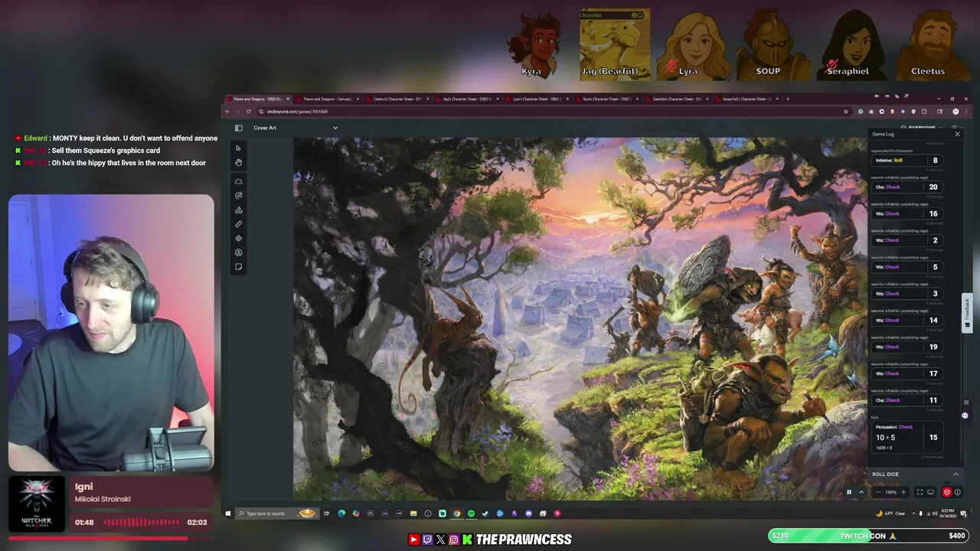Click the Cha Check entry showing 20
The height and width of the screenshot is (551, 980).
[906, 187]
